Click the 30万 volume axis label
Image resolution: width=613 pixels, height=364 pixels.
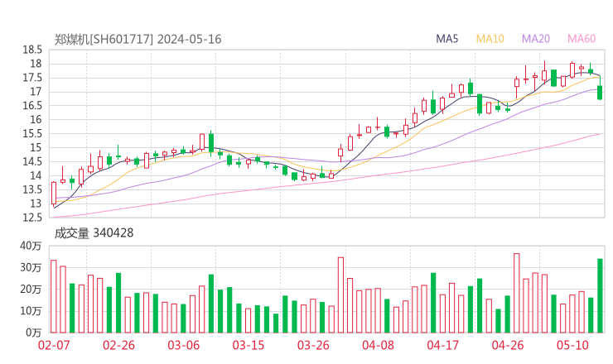click(31, 267)
